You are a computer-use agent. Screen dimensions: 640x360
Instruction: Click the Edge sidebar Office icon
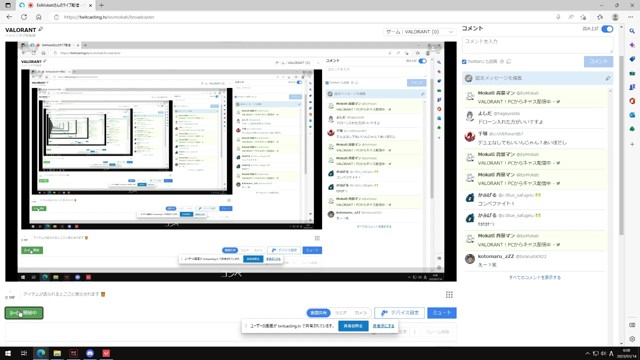632,101
